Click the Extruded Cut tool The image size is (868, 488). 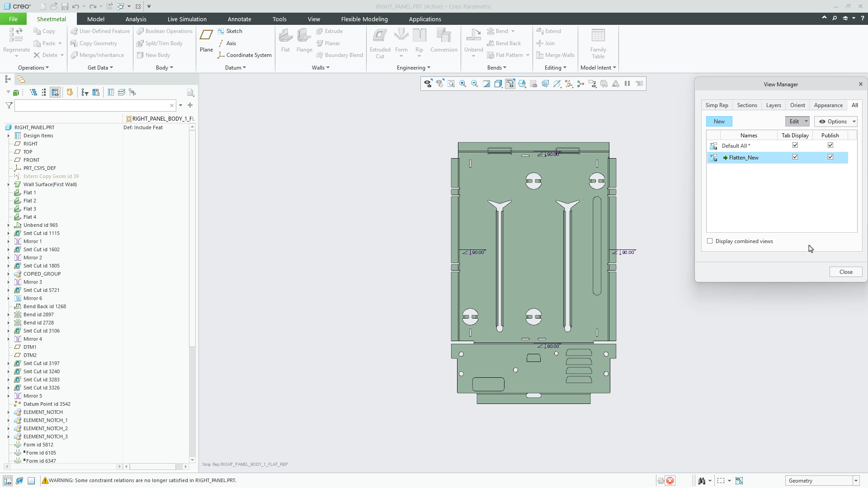(x=380, y=43)
